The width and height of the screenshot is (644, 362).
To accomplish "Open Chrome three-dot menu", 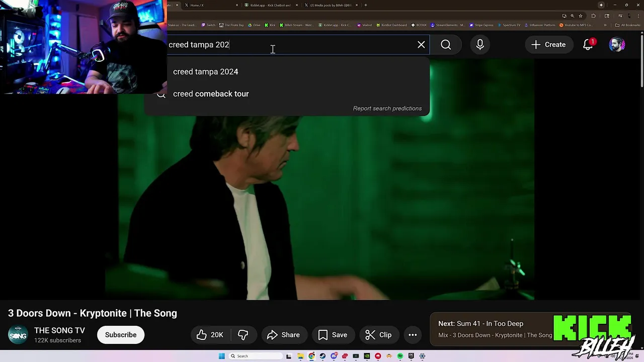I will (x=638, y=16).
